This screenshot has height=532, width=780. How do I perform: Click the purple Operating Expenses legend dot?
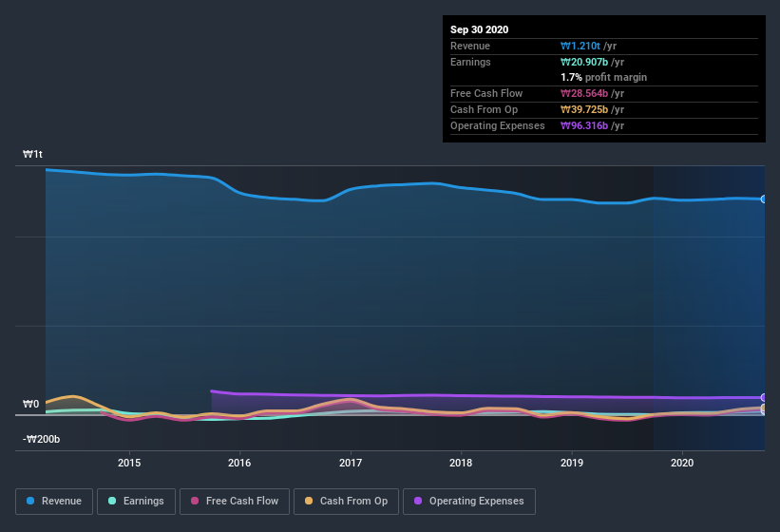click(418, 501)
